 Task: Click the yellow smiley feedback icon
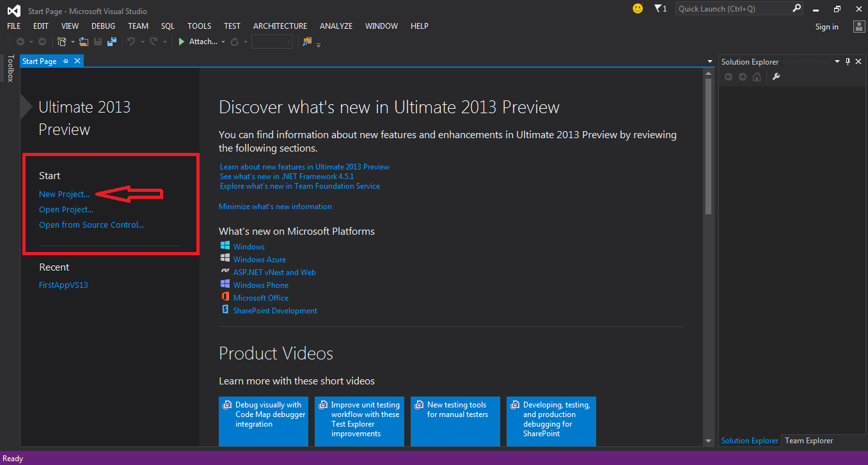[x=638, y=8]
